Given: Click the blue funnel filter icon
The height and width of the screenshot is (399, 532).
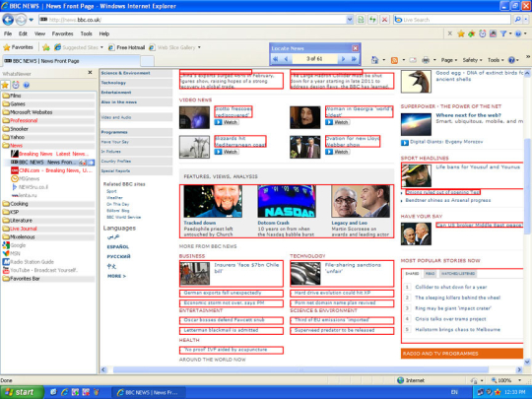Looking at the screenshot, I should [503, 33].
